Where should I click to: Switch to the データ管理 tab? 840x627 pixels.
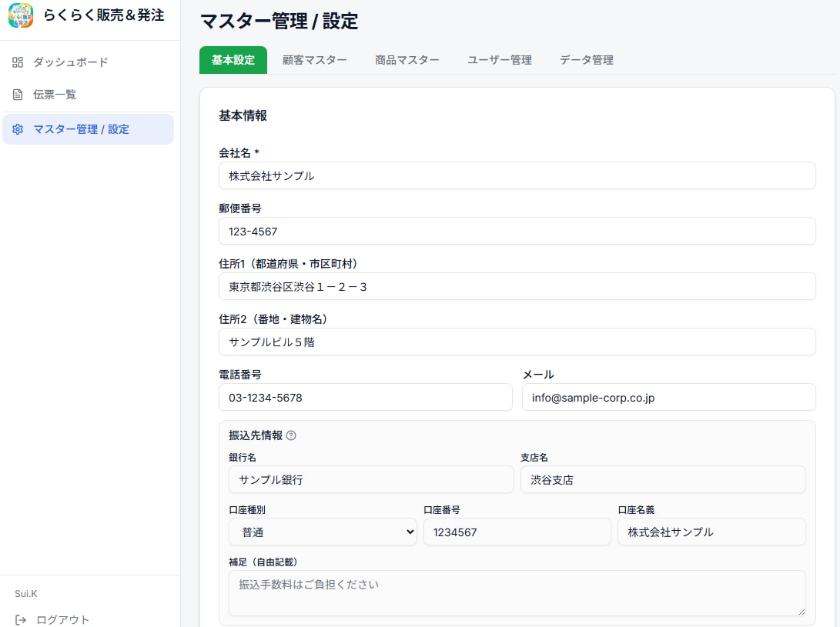pos(587,60)
